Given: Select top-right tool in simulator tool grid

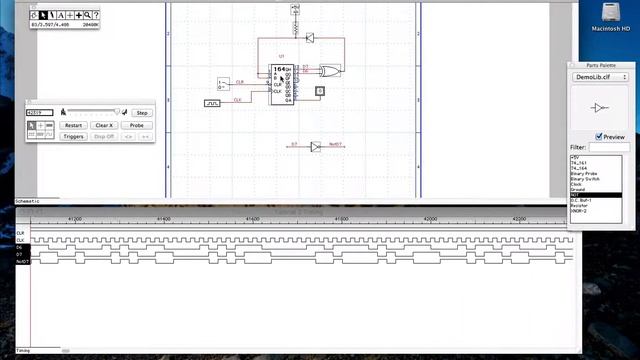Looking at the screenshot, I should click(49, 125).
